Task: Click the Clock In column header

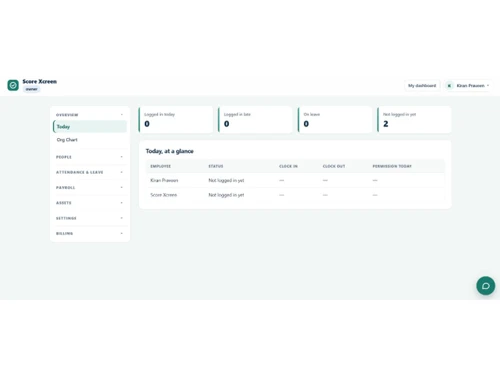Action: click(x=288, y=166)
